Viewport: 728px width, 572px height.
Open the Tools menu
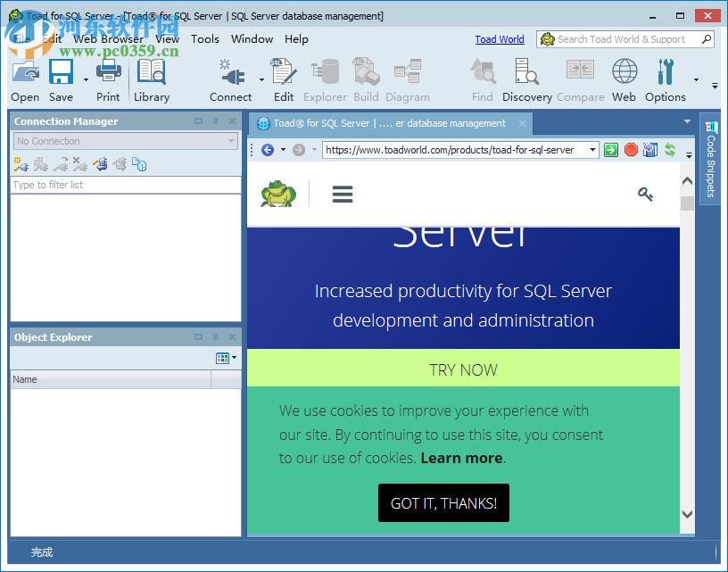click(x=205, y=38)
